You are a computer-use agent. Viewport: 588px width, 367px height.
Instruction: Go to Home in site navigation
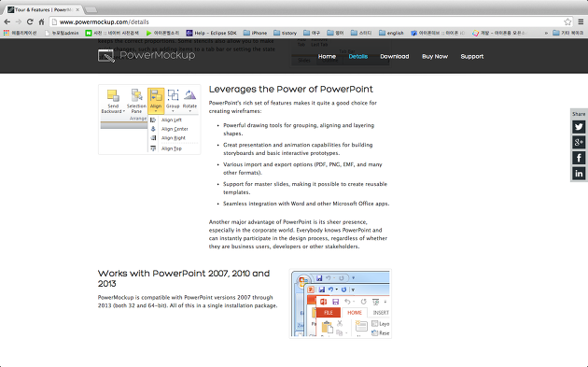click(327, 56)
